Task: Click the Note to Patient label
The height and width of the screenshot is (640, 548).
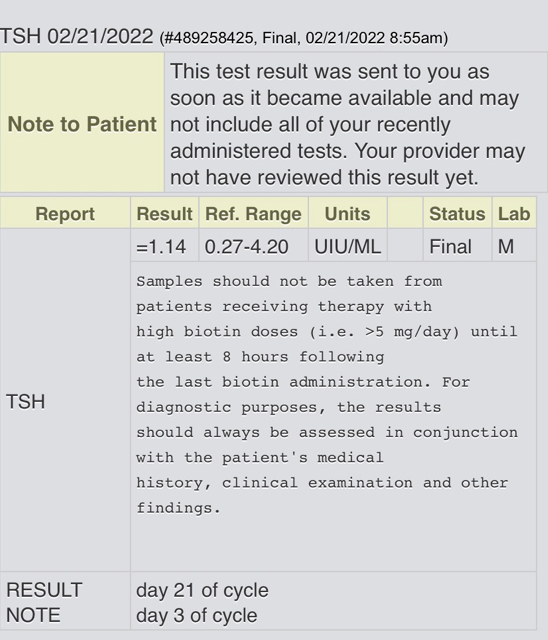Action: 82,124
